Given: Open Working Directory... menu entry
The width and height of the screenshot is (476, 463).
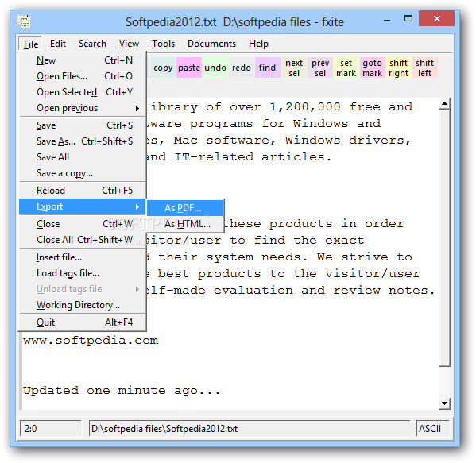Looking at the screenshot, I should (x=83, y=305).
